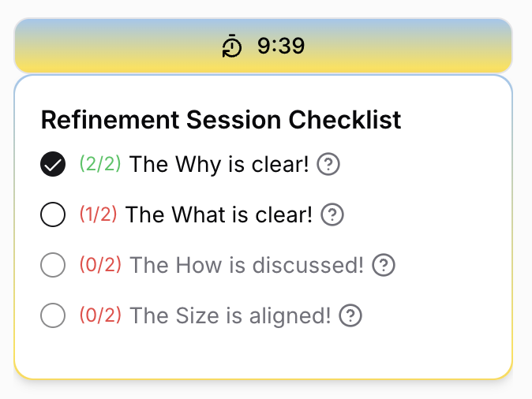This screenshot has height=399, width=532.
Task: Open help for The Why is clear
Action: coord(328,165)
